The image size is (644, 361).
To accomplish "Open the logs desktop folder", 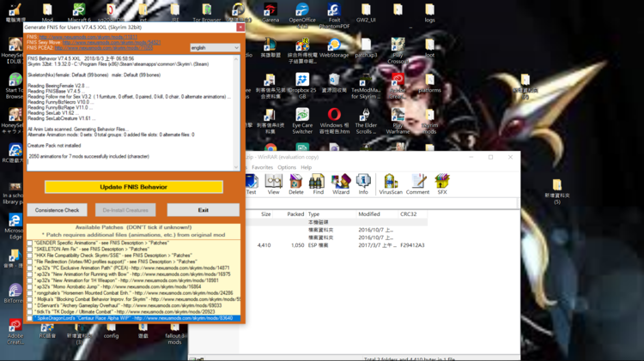I will pyautogui.click(x=429, y=12).
